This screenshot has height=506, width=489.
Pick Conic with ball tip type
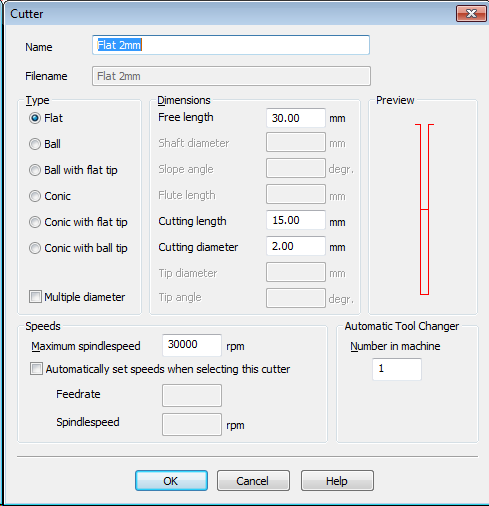[35, 248]
